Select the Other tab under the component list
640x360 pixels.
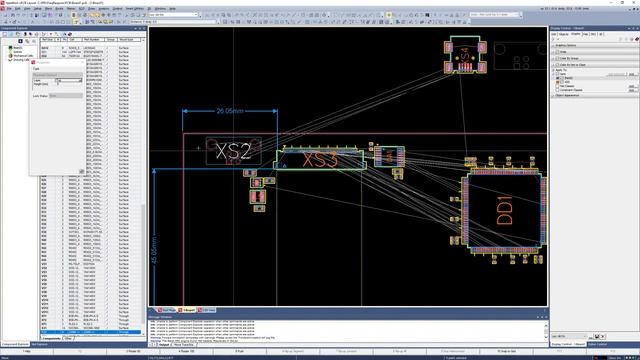pyautogui.click(x=68, y=338)
